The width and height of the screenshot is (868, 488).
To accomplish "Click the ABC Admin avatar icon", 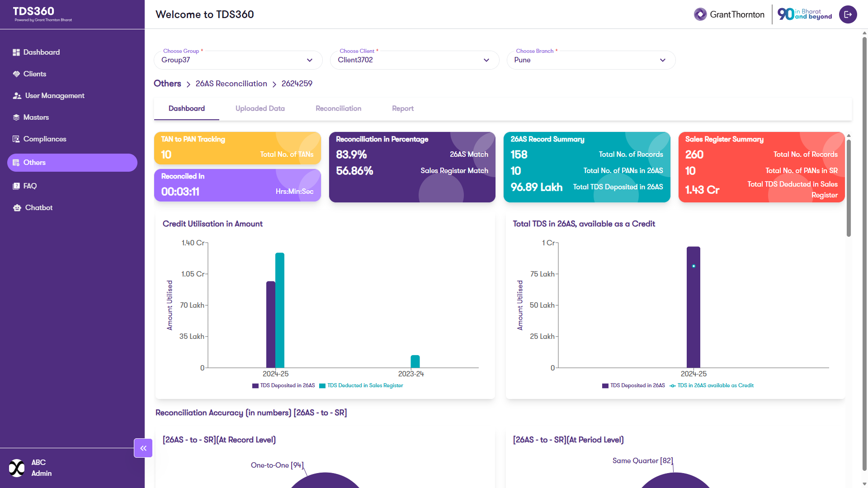I will coord(17,468).
